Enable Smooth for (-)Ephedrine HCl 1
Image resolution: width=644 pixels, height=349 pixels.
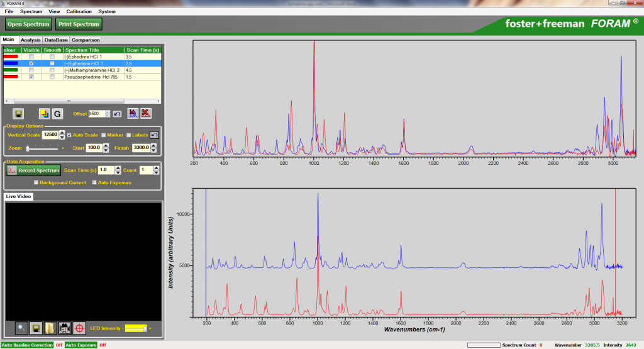(52, 57)
